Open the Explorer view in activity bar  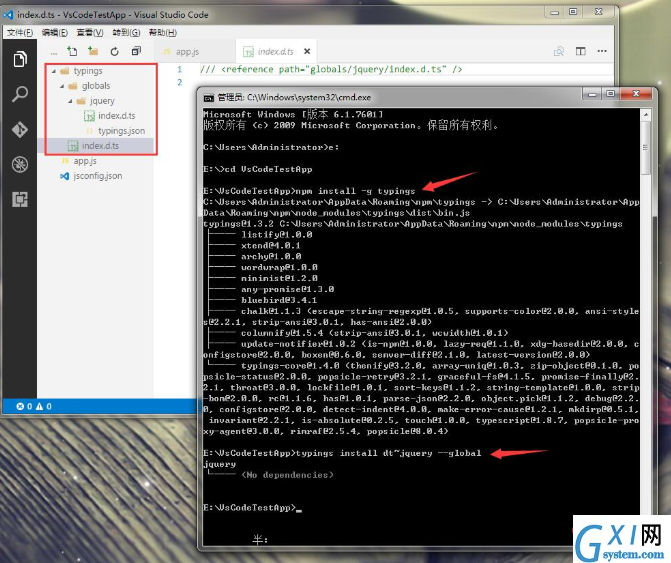[20, 59]
